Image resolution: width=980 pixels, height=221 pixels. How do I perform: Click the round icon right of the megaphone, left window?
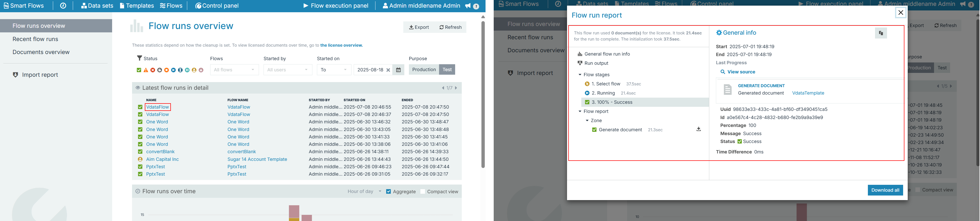(x=476, y=6)
